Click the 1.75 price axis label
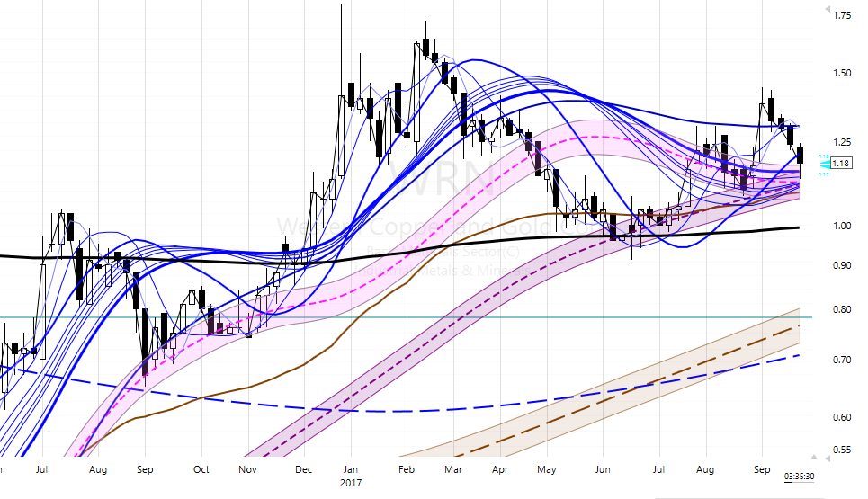 click(x=843, y=16)
